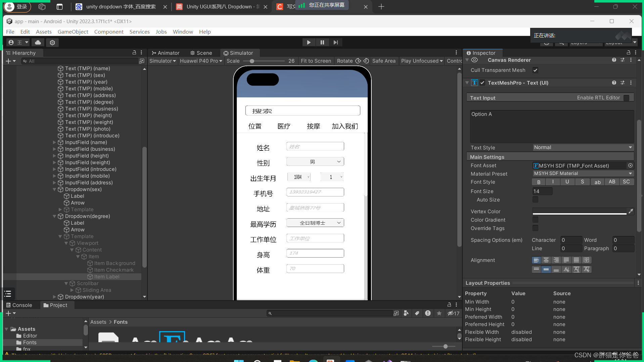Toggle hidden packages visibility in Project
644x362 pixels.
pos(453,313)
